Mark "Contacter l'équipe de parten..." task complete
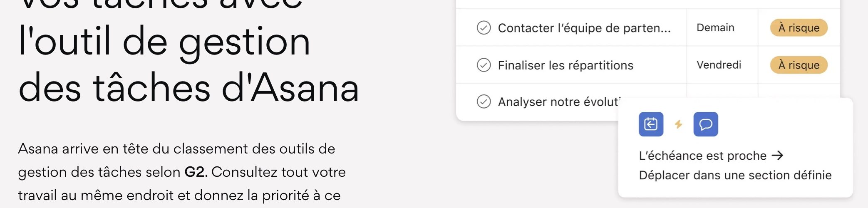Screen dimensions: 868x208 tap(484, 28)
